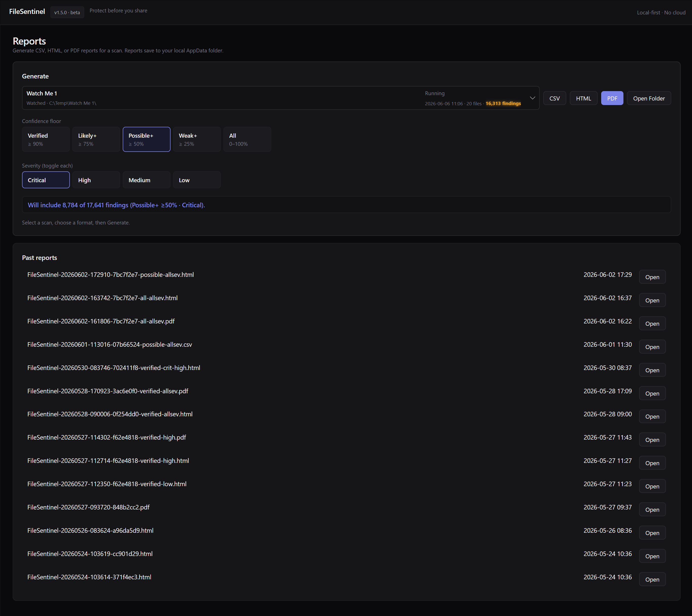Select filename FileSentinel-20260524-103614-371f4ec3.html
Image resolution: width=692 pixels, height=616 pixels.
click(x=89, y=577)
